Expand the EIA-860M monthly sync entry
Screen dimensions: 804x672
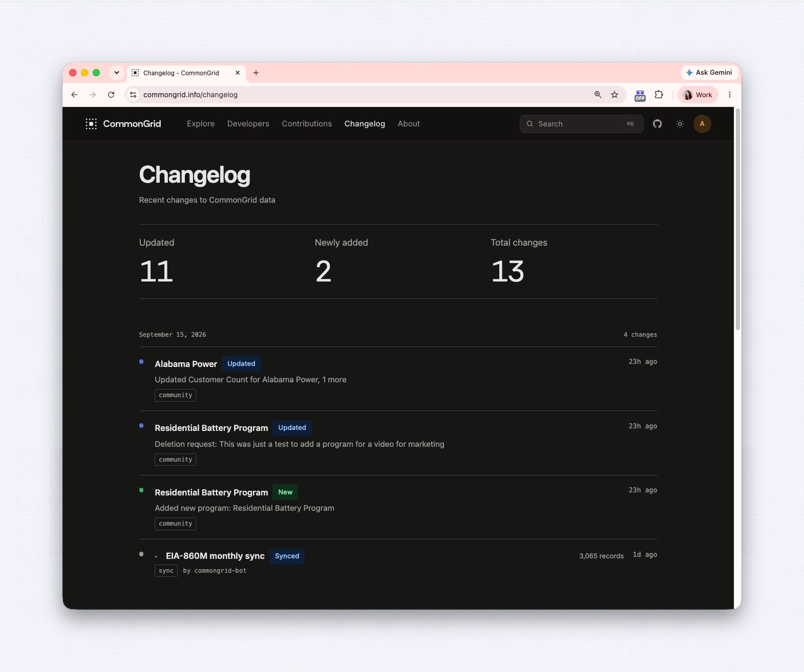pos(156,556)
